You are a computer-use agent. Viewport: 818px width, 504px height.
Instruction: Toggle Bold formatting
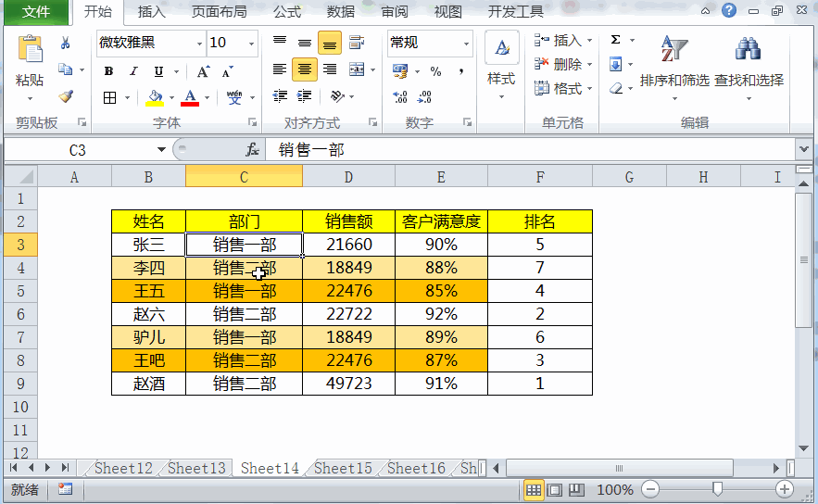(x=108, y=71)
